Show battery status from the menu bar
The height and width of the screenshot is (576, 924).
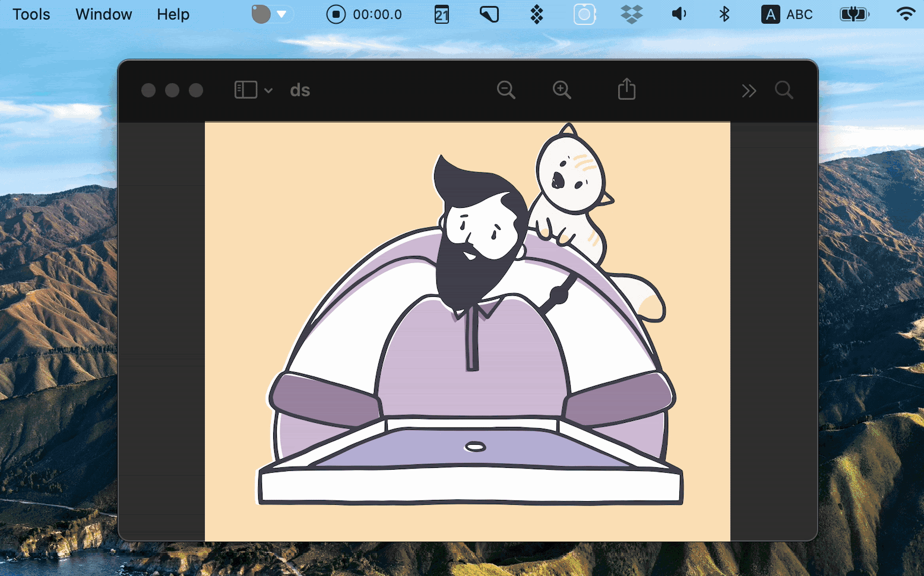[x=855, y=14]
